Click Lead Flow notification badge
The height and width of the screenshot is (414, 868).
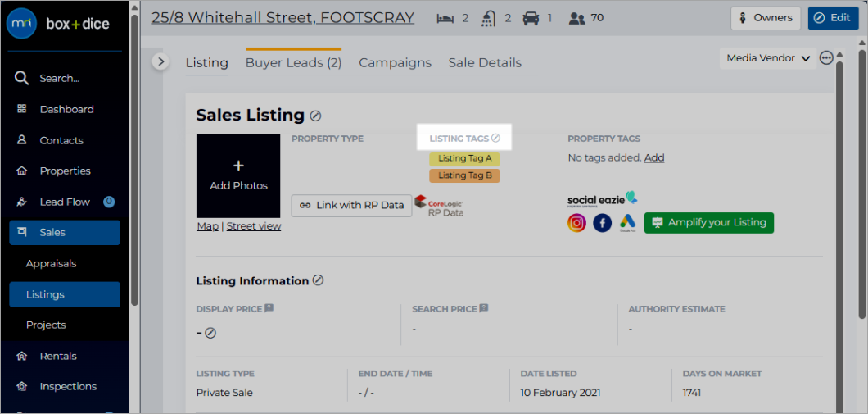click(109, 202)
